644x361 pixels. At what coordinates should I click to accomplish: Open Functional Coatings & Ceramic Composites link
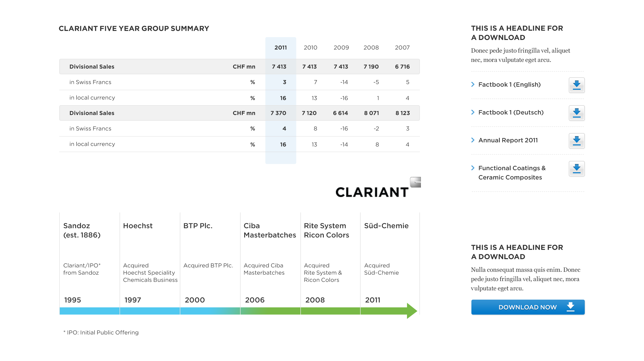coord(512,173)
